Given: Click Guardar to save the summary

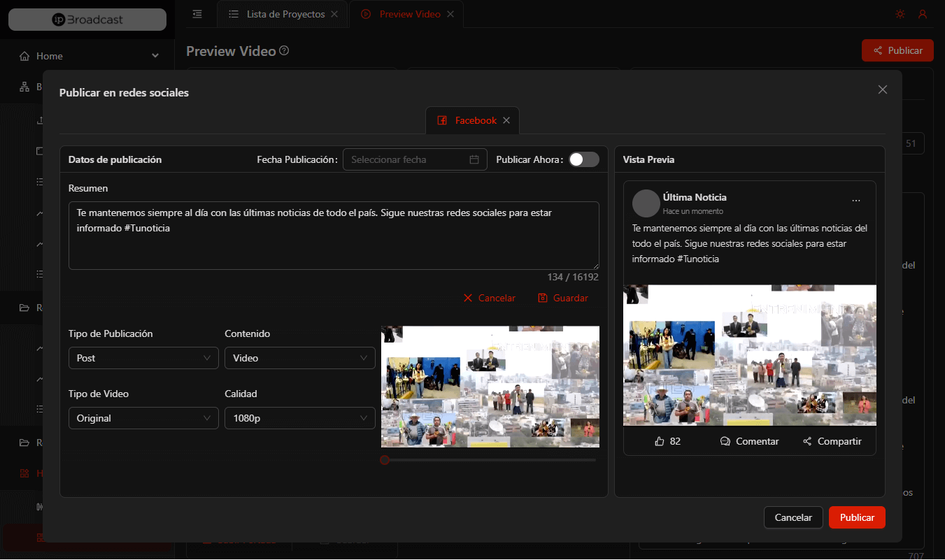Looking at the screenshot, I should point(563,298).
